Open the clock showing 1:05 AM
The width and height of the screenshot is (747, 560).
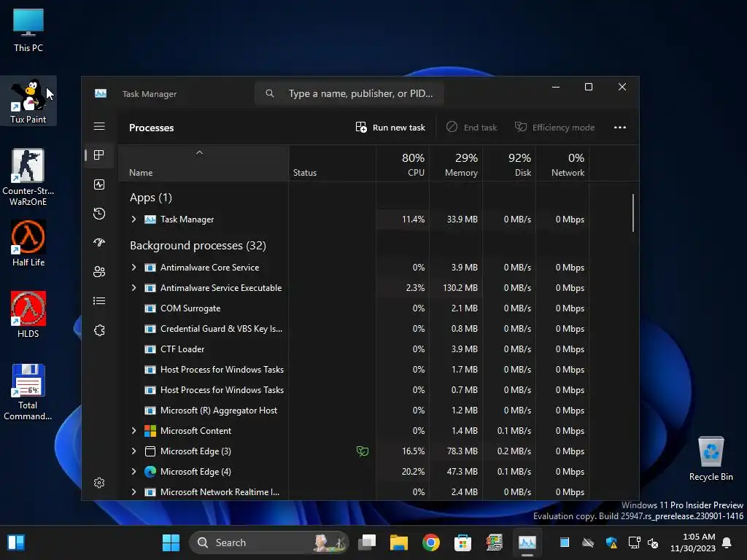[x=693, y=542]
